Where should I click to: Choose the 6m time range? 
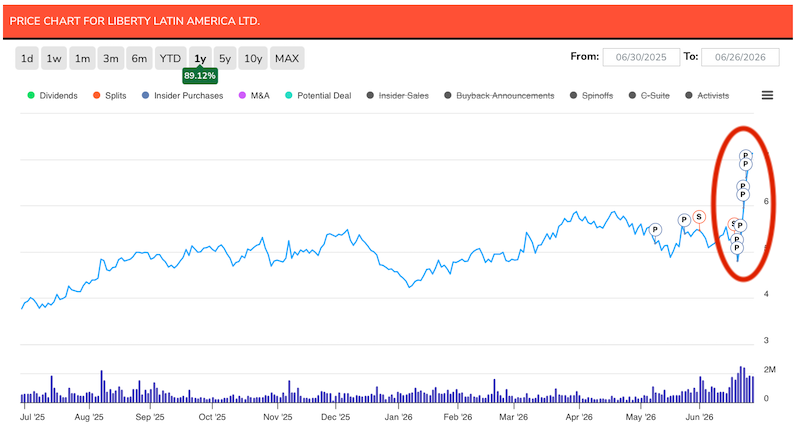click(139, 58)
